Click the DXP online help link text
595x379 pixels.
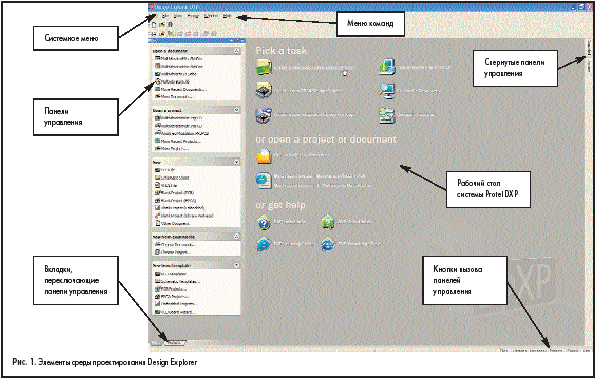point(290,222)
